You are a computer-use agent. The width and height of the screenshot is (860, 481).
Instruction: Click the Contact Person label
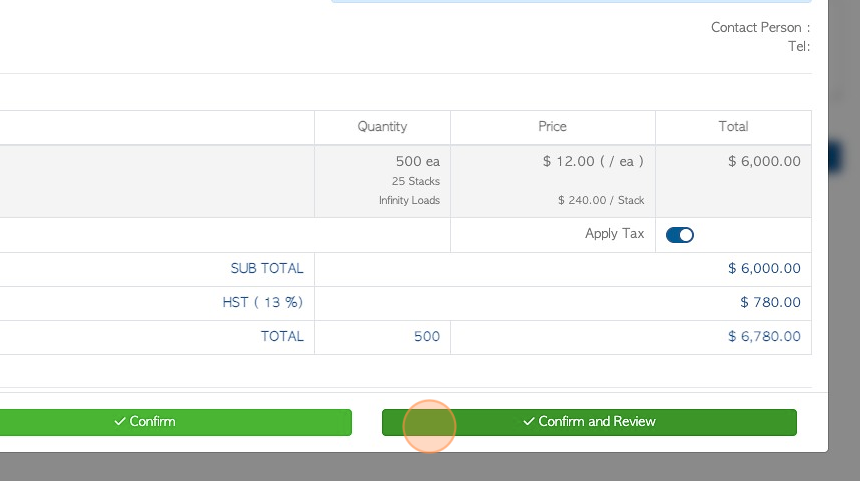point(760,27)
